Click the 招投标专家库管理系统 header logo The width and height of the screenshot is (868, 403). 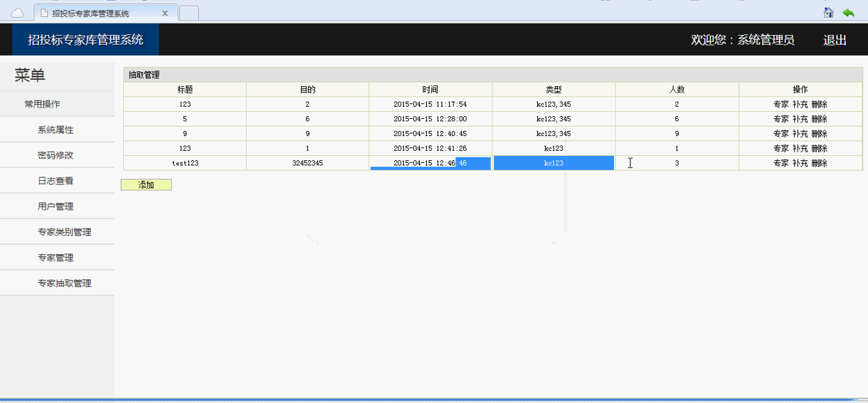85,40
